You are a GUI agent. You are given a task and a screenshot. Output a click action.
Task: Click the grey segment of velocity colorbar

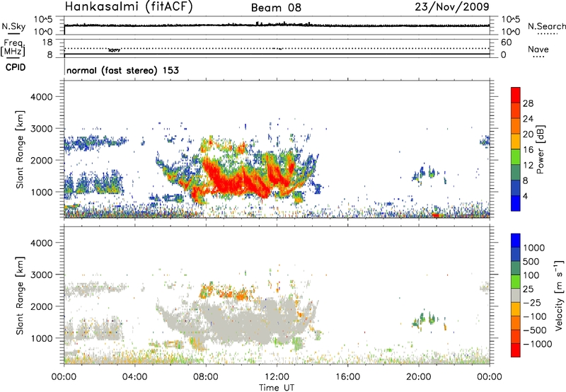point(516,295)
